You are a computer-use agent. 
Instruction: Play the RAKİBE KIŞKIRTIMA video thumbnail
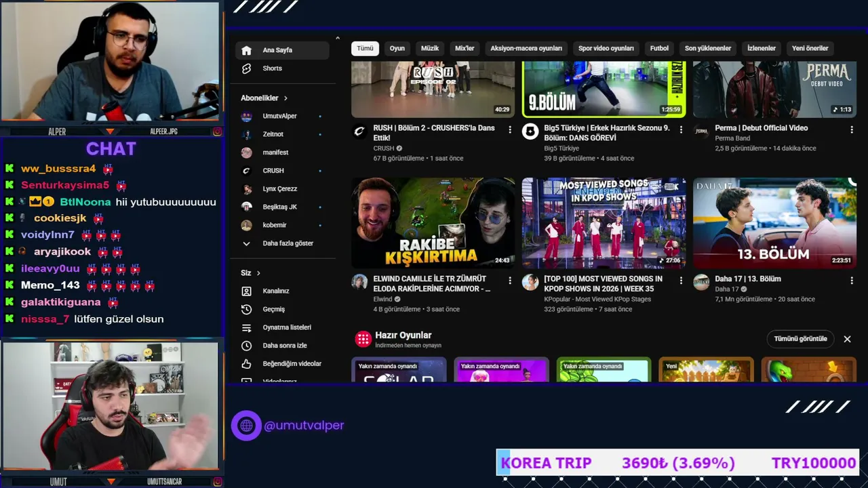click(433, 223)
